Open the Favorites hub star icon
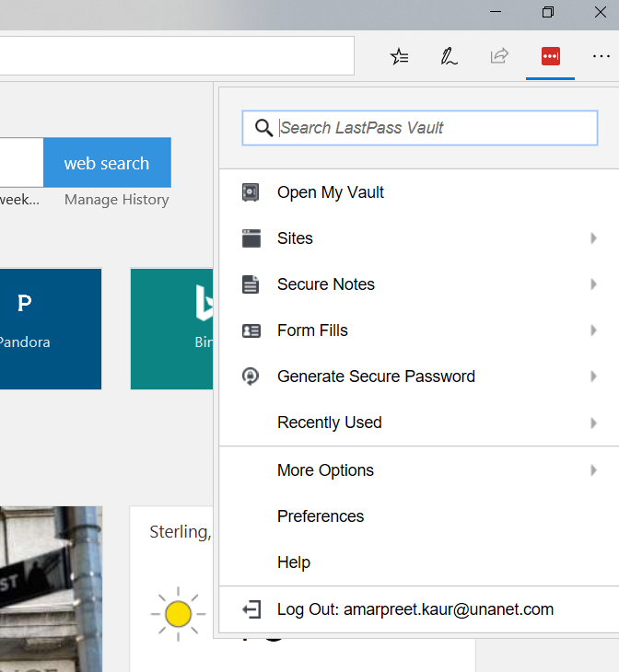Viewport: 619px width, 672px height. click(399, 56)
